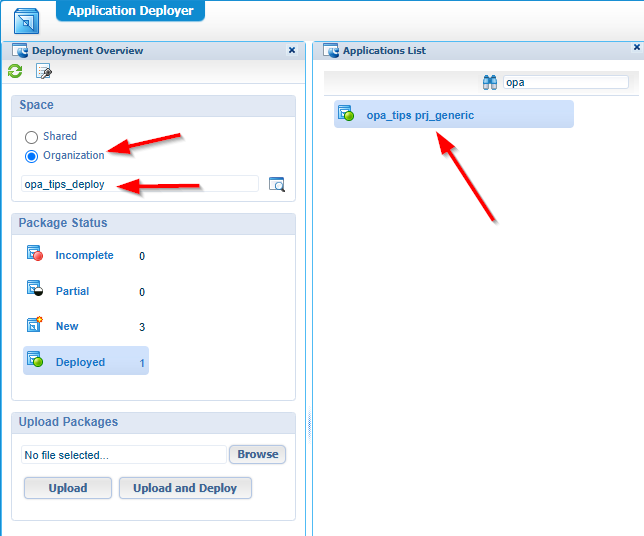Click the edit properties icon next to refresh

coord(43,71)
